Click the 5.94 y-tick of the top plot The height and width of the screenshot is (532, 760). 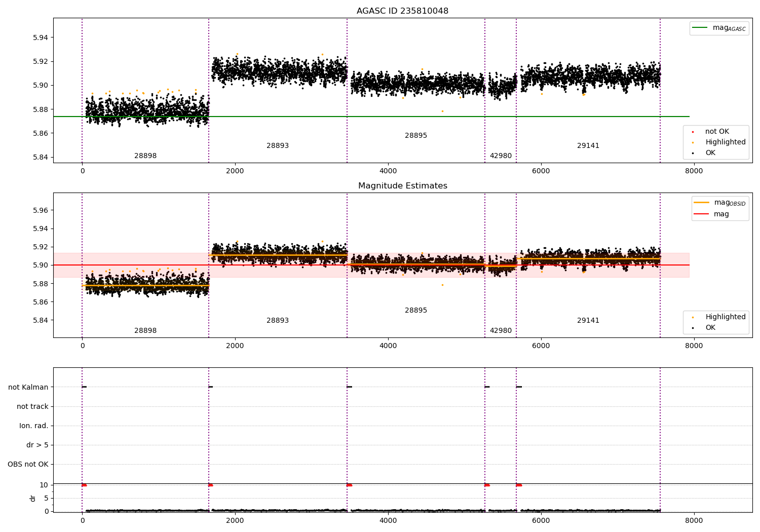coord(41,37)
